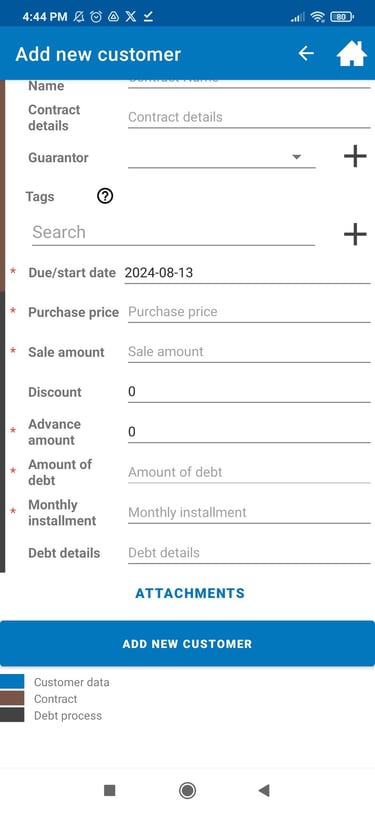
Task: Open the Due/start date picker field
Action: click(247, 273)
